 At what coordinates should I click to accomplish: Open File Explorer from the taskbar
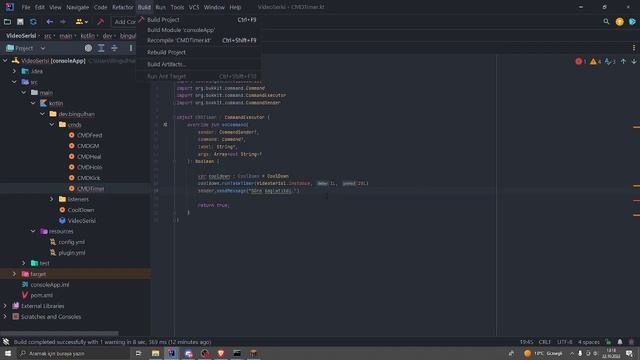click(156, 353)
